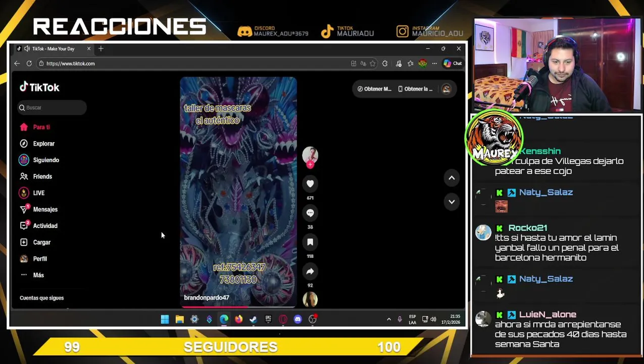The width and height of the screenshot is (644, 364).
Task: Open Explorar compass in TikTok sidebar
Action: coord(37,144)
